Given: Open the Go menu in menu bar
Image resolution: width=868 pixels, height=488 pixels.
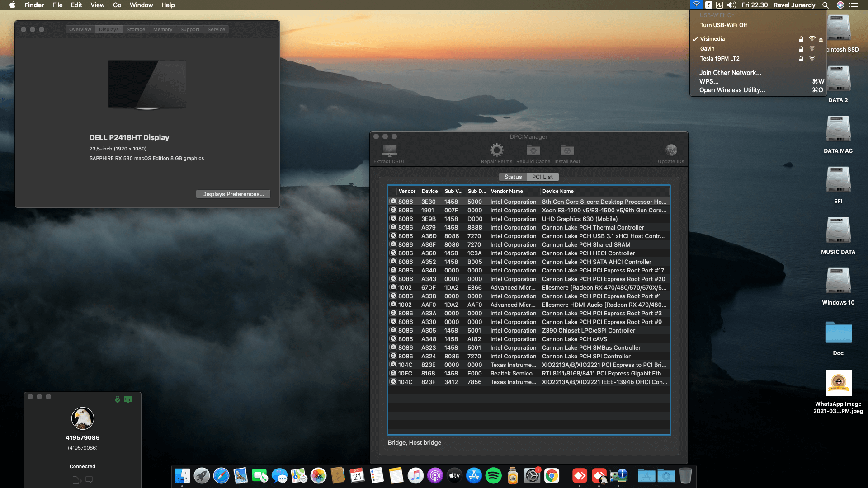Looking at the screenshot, I should click(117, 5).
